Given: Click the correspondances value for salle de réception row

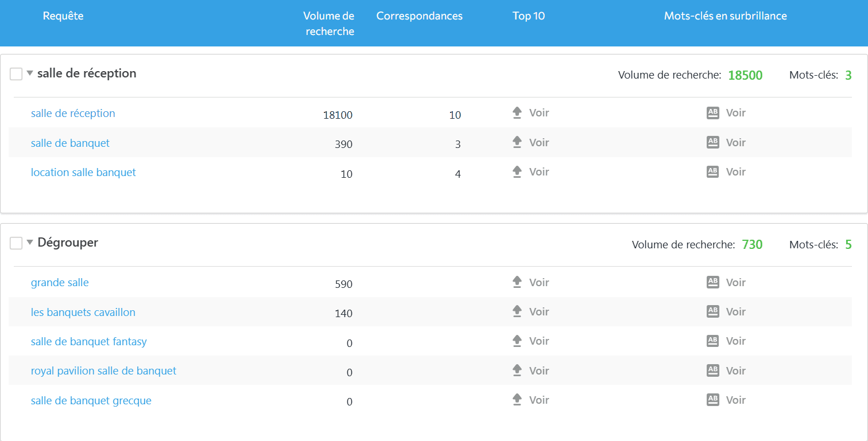Looking at the screenshot, I should click(455, 115).
